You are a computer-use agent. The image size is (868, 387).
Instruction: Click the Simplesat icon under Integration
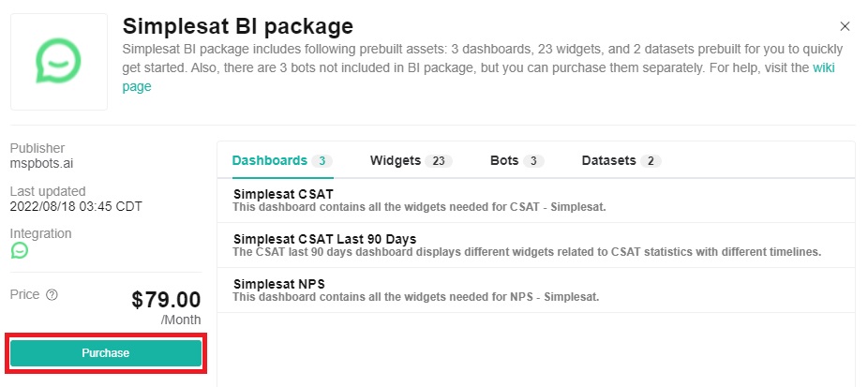pos(19,251)
